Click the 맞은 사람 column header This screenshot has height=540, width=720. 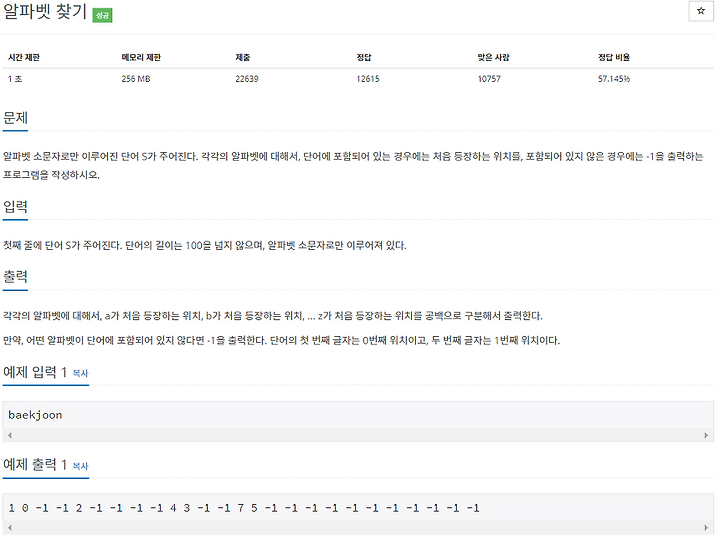493,57
